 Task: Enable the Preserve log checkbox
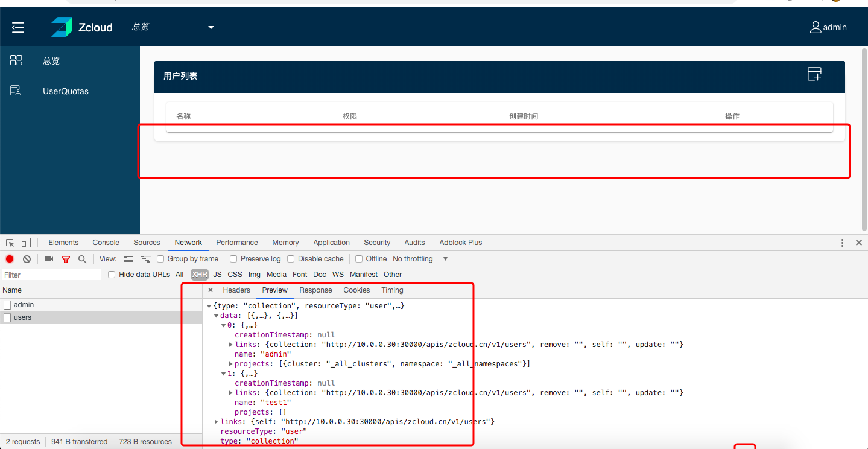(233, 259)
